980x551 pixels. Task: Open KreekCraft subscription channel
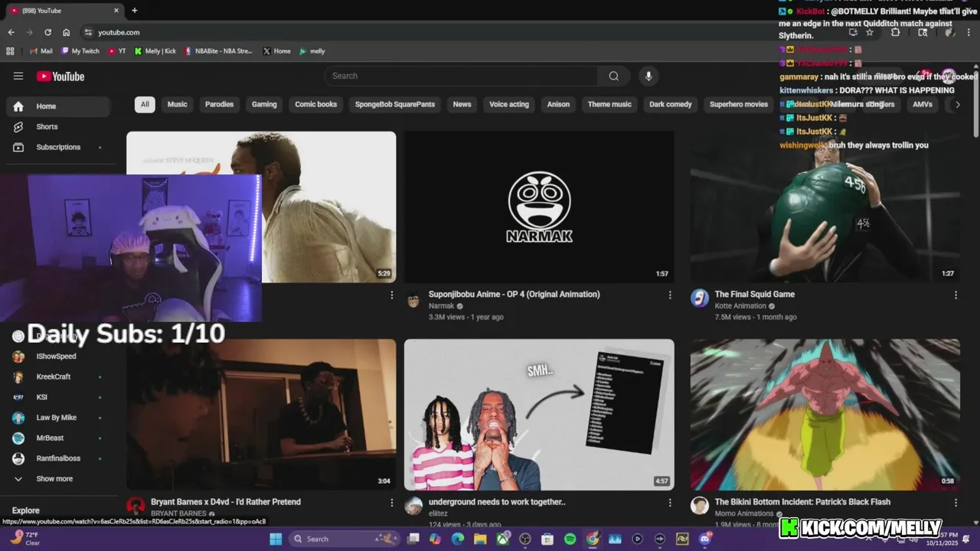(60, 377)
